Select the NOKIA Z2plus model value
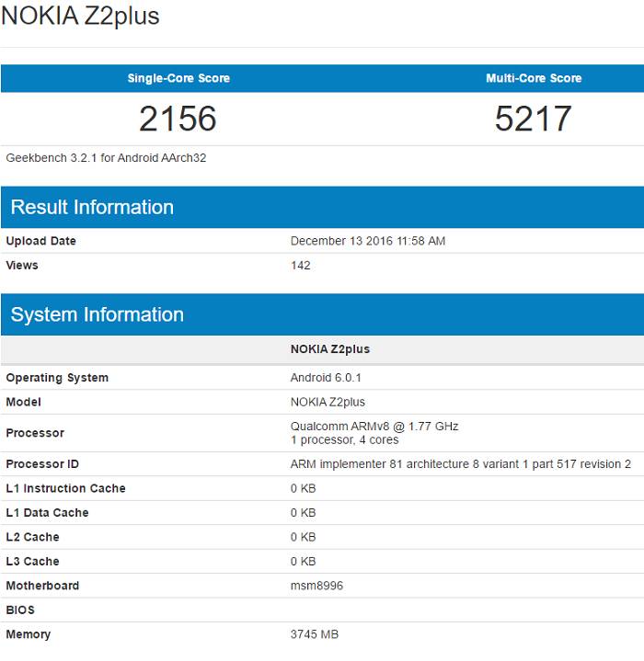 328,402
